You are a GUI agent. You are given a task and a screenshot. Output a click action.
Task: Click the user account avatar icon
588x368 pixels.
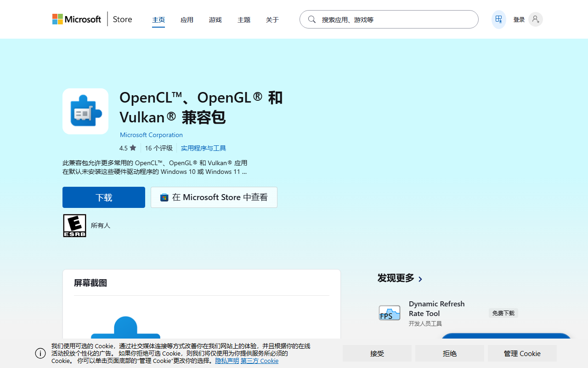(536, 19)
